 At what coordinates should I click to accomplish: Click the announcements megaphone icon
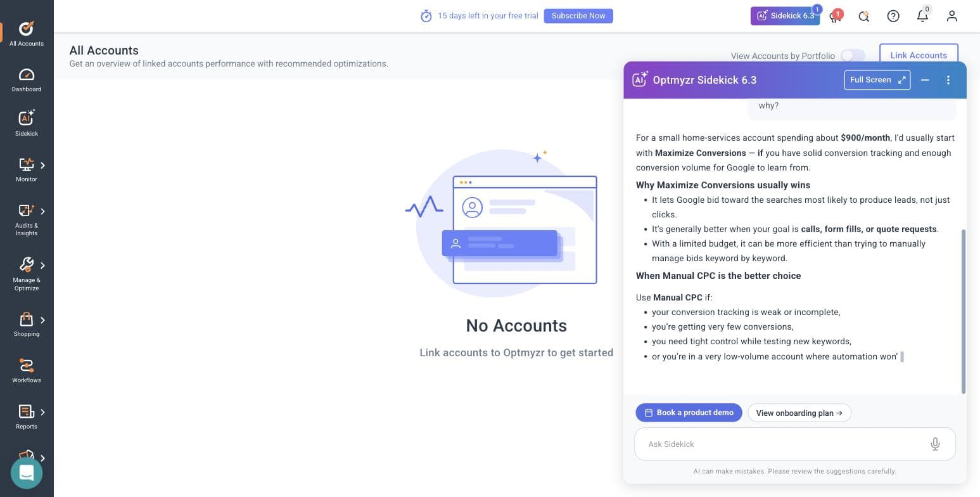tap(835, 16)
